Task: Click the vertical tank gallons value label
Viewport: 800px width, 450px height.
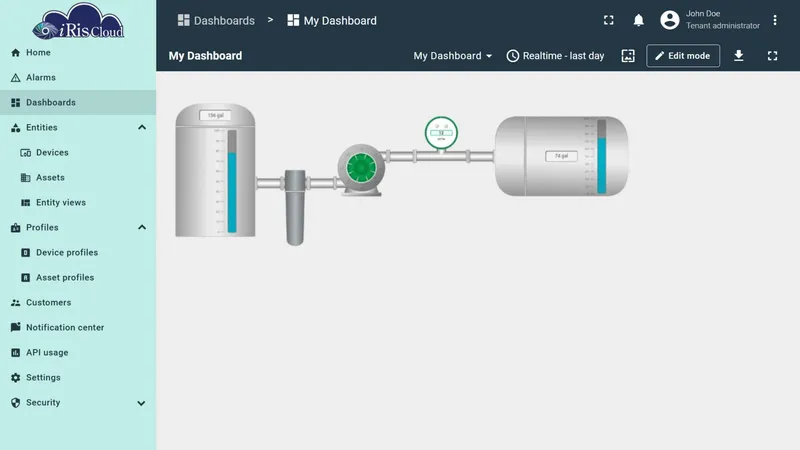Action: pyautogui.click(x=215, y=115)
